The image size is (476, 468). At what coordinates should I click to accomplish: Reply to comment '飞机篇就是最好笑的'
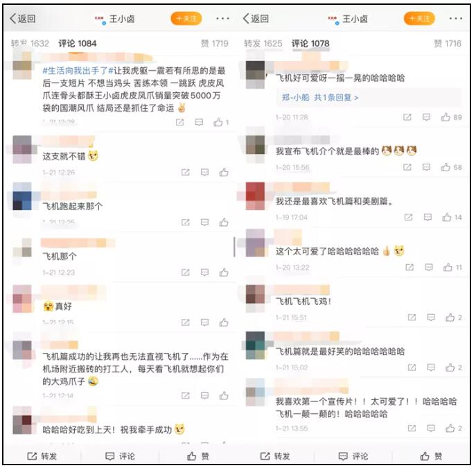click(x=431, y=367)
